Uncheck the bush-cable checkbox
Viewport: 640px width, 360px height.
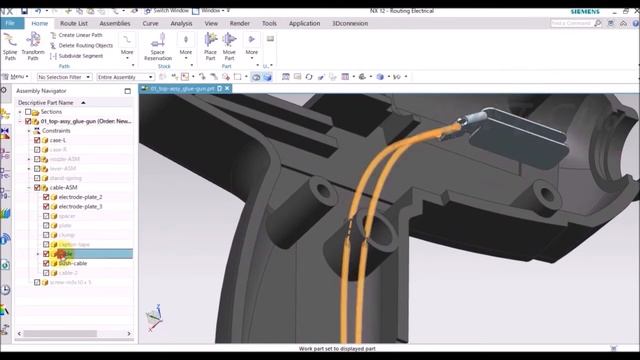coord(46,263)
